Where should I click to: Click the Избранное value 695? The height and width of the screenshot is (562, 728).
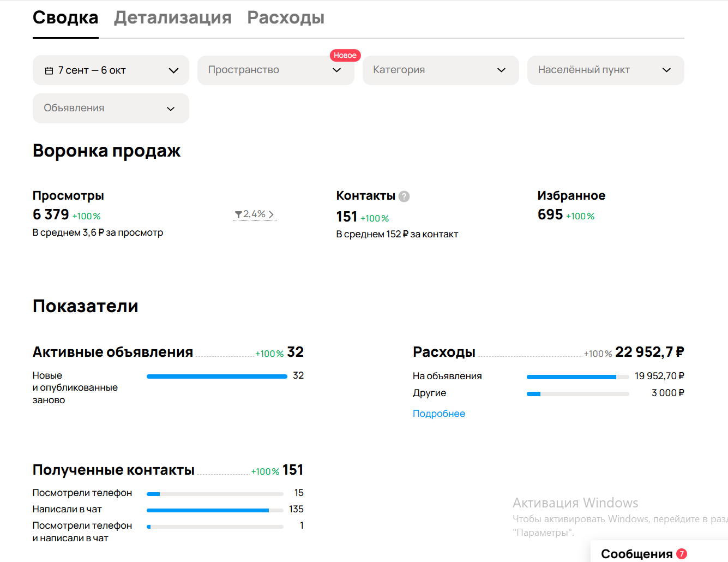[550, 214]
